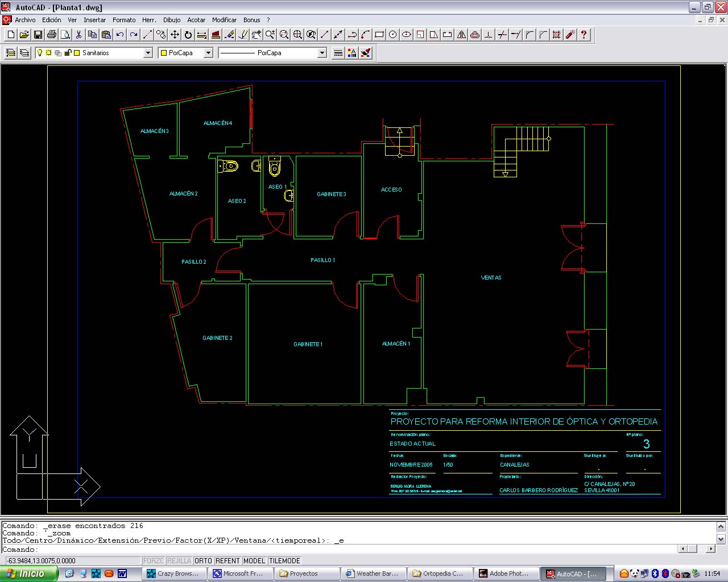The image size is (728, 582).
Task: Open the Dibujo menu
Action: [x=172, y=20]
